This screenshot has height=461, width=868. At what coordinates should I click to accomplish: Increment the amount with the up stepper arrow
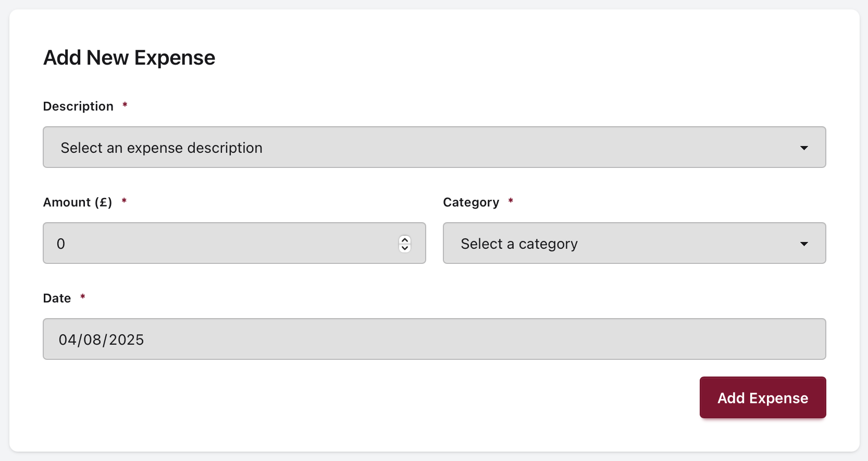[405, 239]
